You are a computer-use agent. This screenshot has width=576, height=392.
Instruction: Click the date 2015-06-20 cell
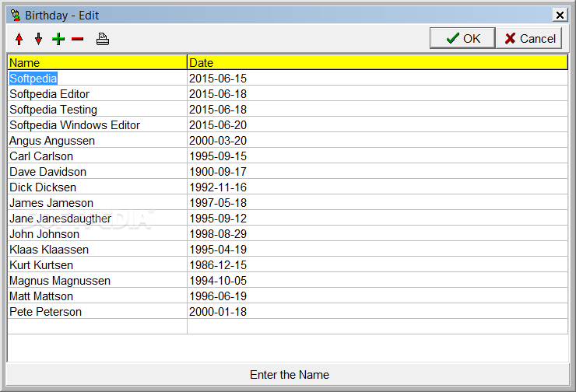click(378, 124)
